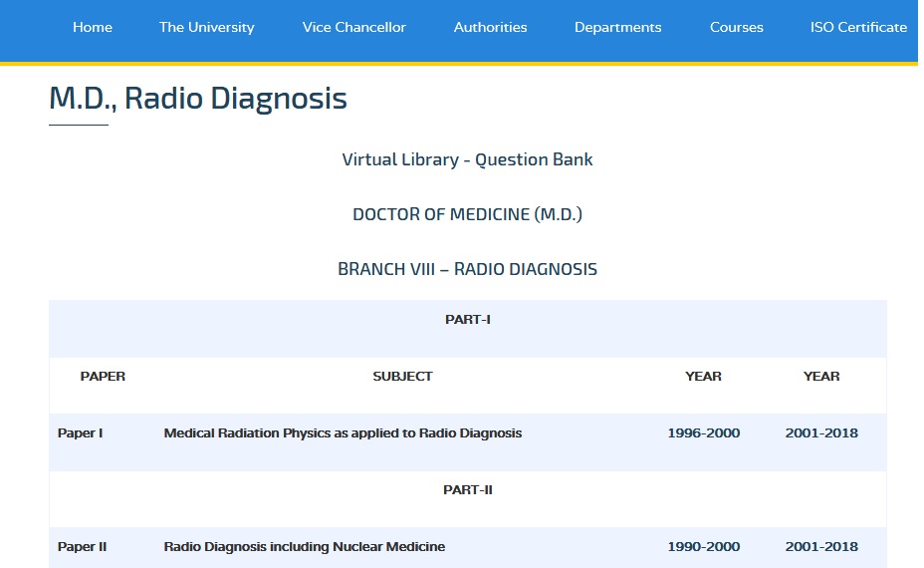Click Medical Radiation Physics subject text
The width and height of the screenshot is (924, 568).
[x=343, y=432]
